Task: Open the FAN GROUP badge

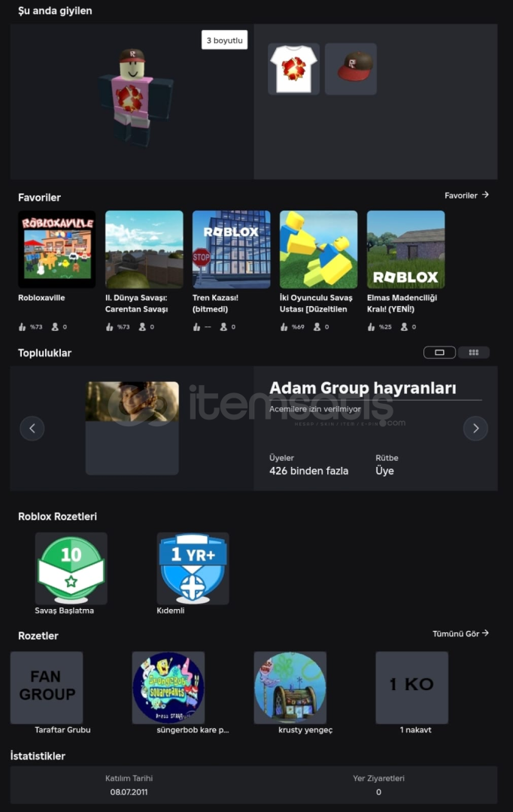Action: click(47, 688)
